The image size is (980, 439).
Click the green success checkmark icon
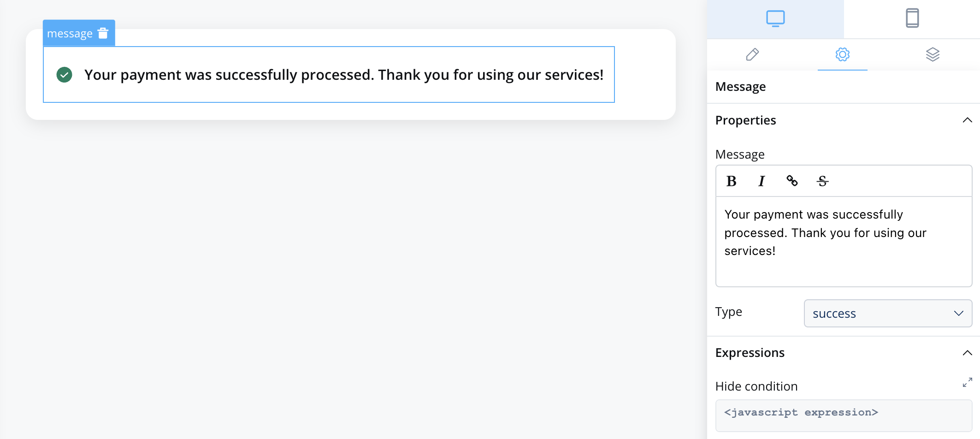(64, 75)
